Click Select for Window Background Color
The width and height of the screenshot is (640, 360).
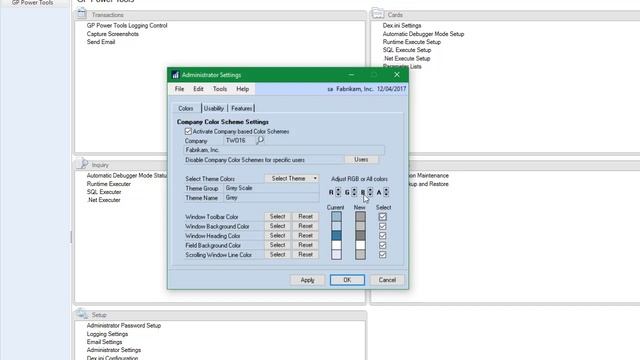[278, 226]
